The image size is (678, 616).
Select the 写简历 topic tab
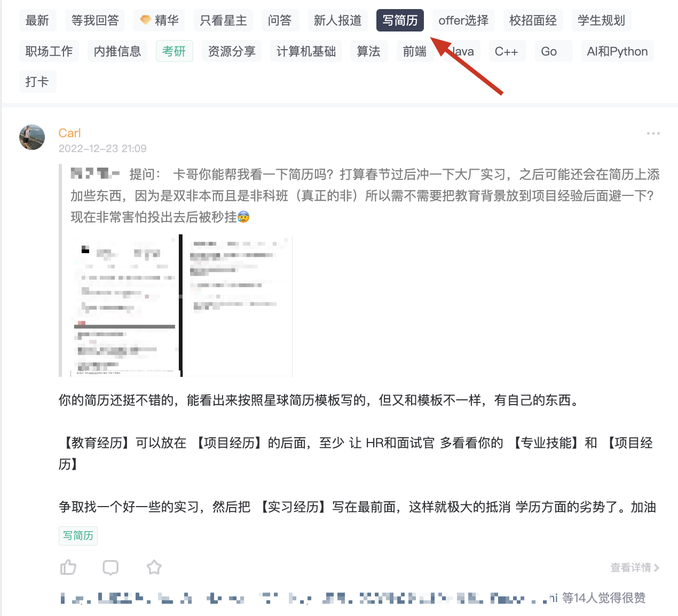[400, 20]
